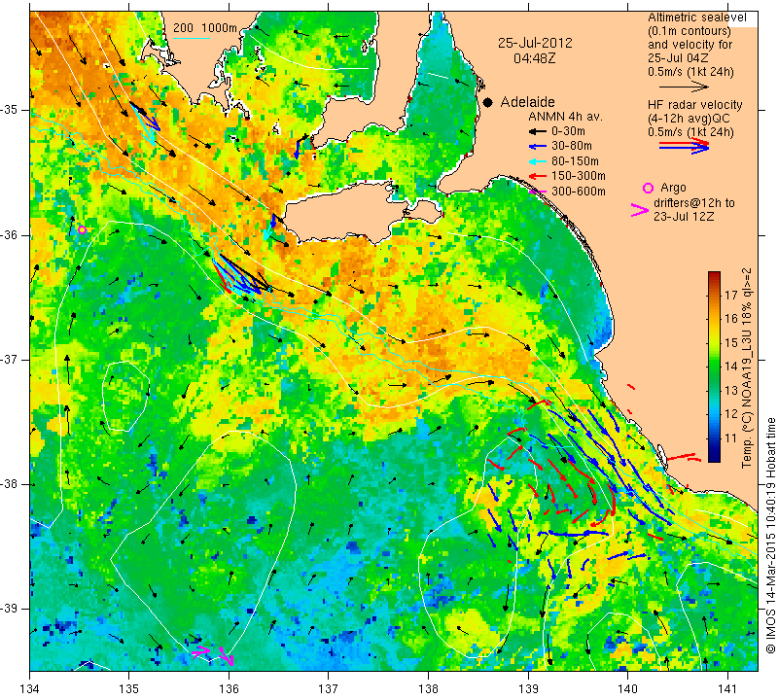The image size is (778, 700).
Task: Click the ANMN 4h av. legend title
Action: pyautogui.click(x=565, y=117)
